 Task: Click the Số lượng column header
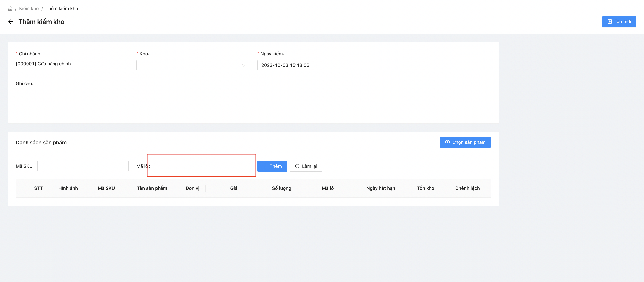click(x=281, y=188)
